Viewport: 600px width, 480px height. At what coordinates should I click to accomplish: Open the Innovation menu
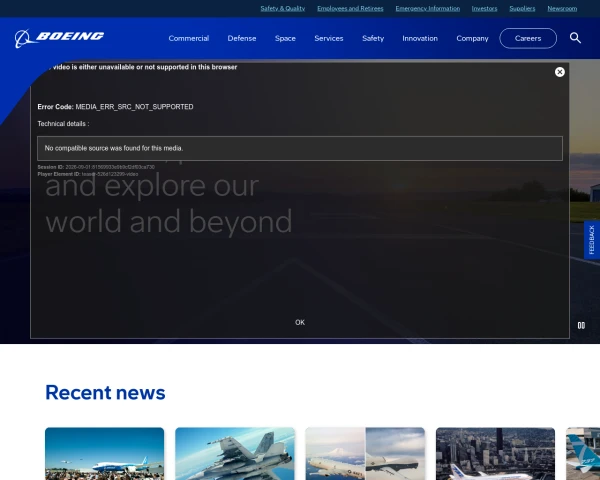(x=420, y=38)
